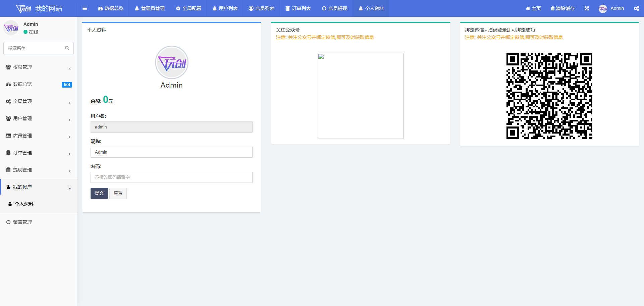Expand the 订单管理 sidebar menu
Viewport: 644px width, 306px height.
point(39,153)
